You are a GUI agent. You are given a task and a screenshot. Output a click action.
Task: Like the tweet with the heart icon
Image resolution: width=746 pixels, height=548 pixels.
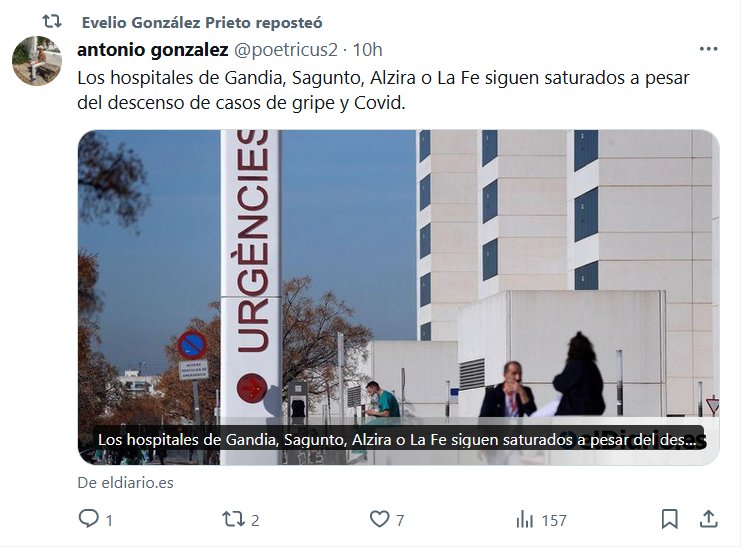379,519
